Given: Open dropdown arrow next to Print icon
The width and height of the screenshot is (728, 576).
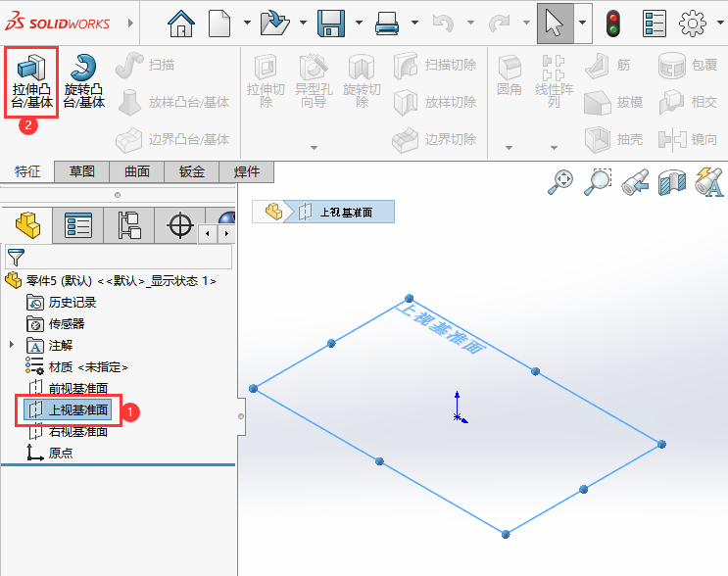Looking at the screenshot, I should click(414, 23).
